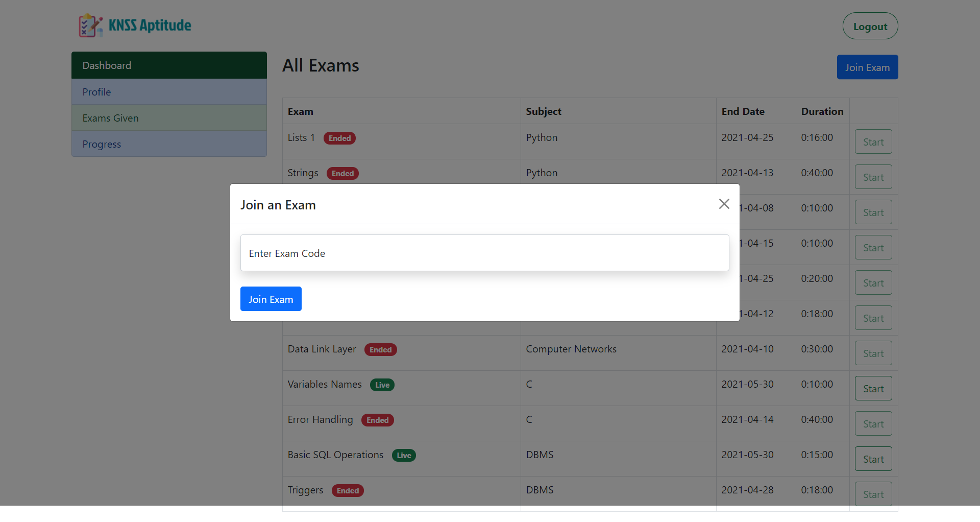The image size is (980, 522).
Task: Open the Dashboard sidebar item
Action: (x=169, y=65)
